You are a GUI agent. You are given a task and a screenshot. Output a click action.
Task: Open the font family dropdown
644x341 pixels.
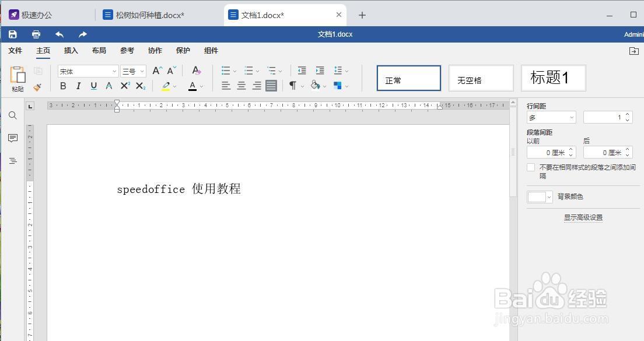pos(87,71)
